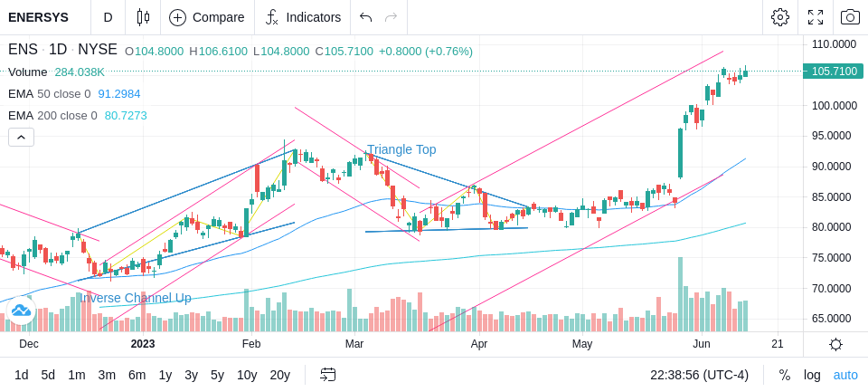Click the Volume 284.038K legend entry
Viewport: 868px width, 392px height.
point(56,72)
